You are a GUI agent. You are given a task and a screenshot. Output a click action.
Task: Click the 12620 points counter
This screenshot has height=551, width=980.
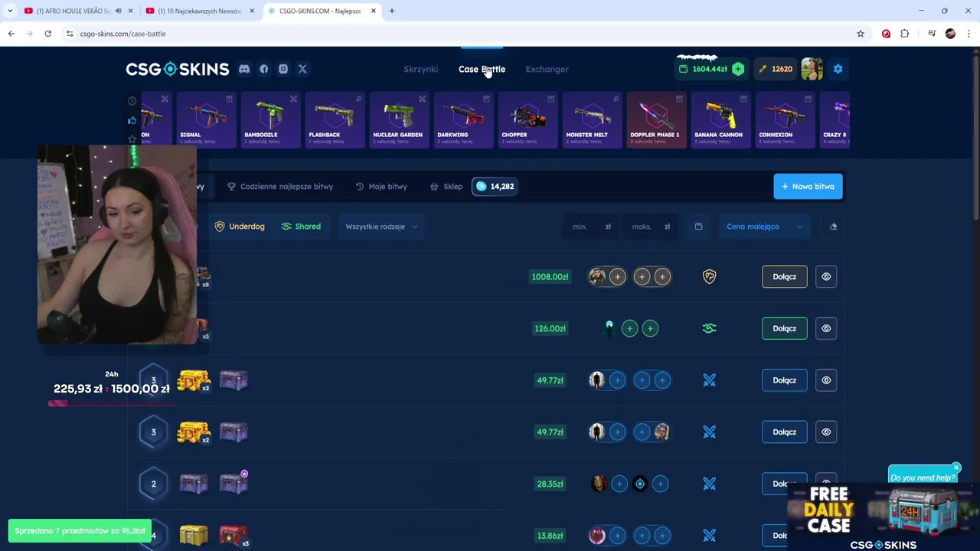click(x=776, y=69)
